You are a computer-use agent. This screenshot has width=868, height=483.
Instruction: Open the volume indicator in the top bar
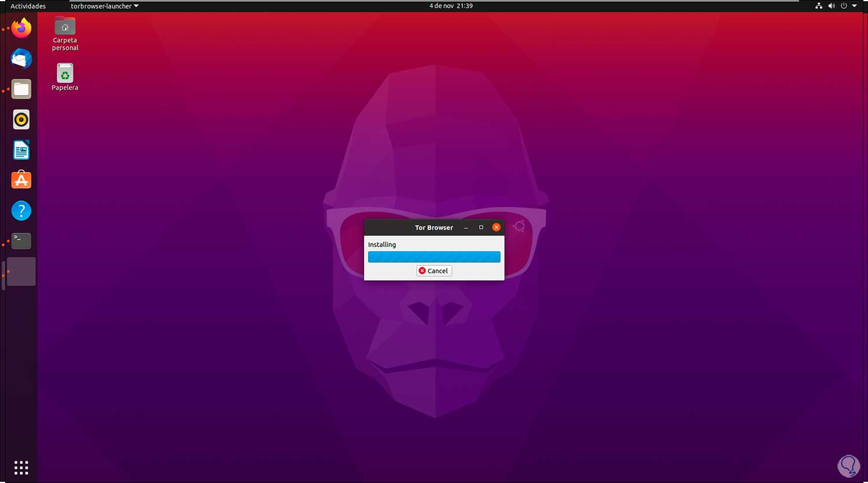[x=832, y=6]
